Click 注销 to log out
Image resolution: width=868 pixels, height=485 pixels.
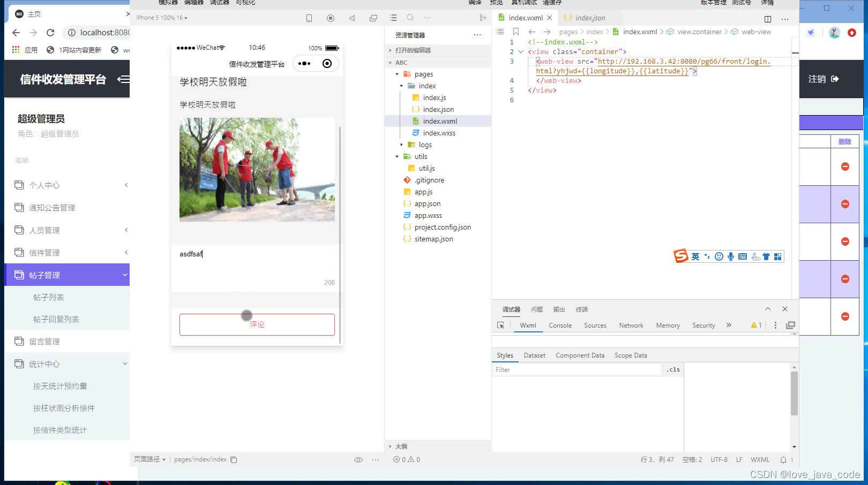pos(824,79)
